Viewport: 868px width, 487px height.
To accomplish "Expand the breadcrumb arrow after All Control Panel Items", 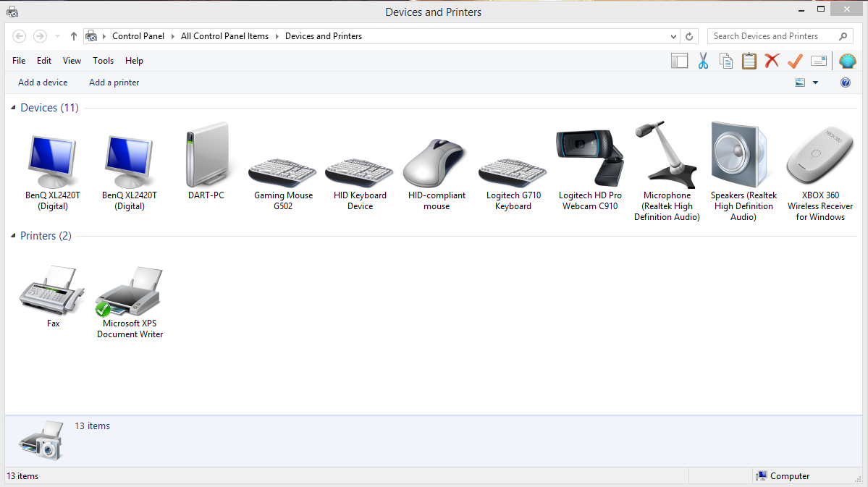I will (x=277, y=36).
